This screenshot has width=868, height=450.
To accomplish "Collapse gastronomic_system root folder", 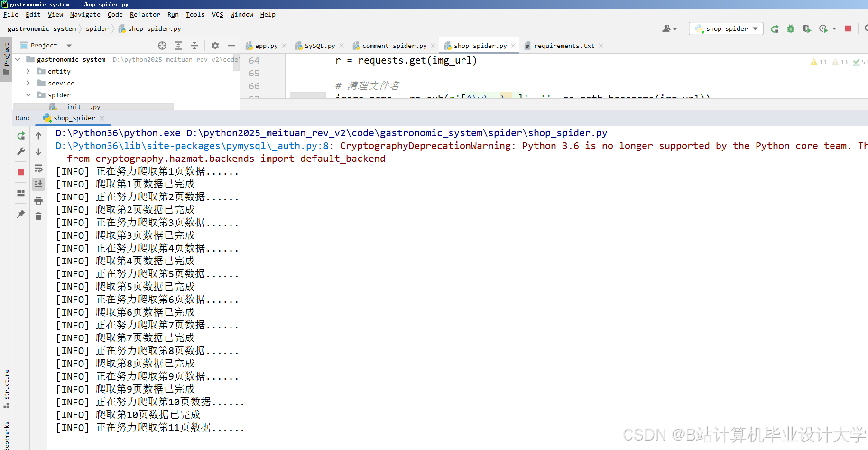I will click(18, 59).
